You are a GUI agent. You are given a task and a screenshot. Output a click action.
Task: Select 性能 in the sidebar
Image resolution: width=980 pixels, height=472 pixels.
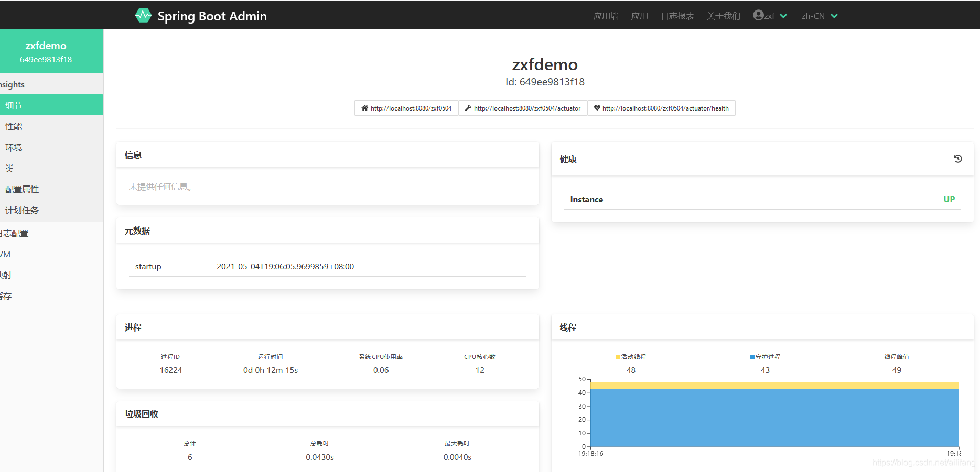[x=14, y=126]
